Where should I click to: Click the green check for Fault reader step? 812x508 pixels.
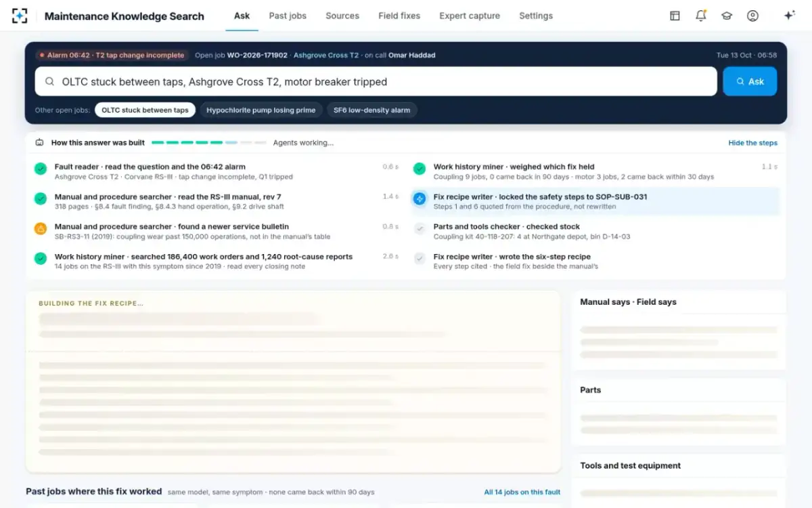pos(41,169)
